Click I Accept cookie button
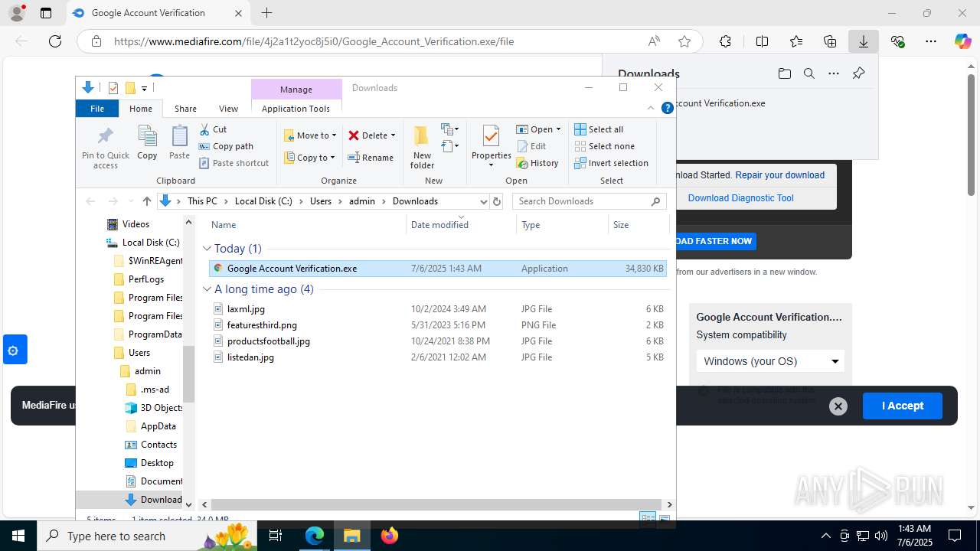The width and height of the screenshot is (980, 551). [x=902, y=406]
